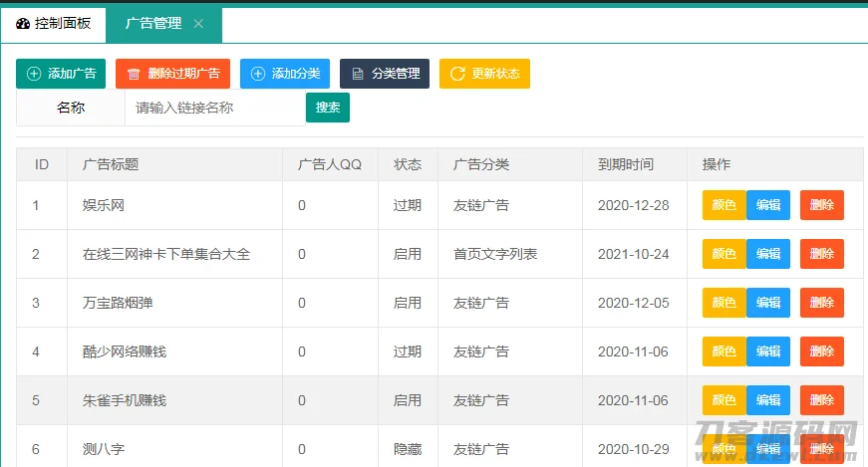Focus the link name search field

pyautogui.click(x=214, y=108)
